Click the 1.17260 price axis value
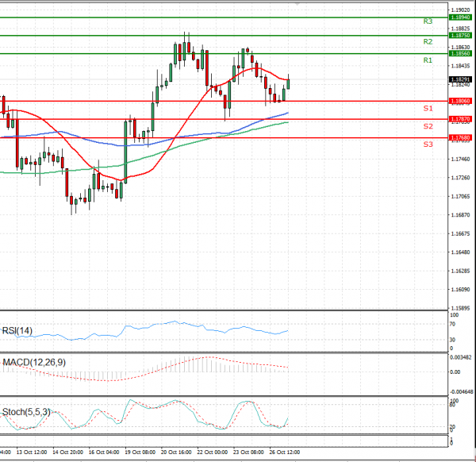Screen dimensions: 476x462 point(460,177)
